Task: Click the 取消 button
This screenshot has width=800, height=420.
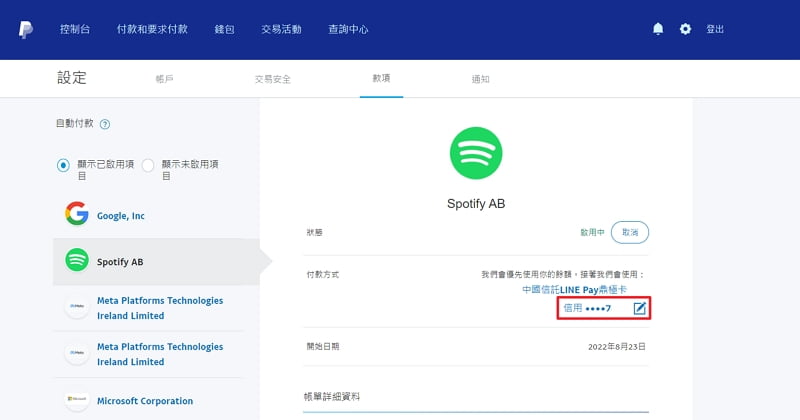Action: click(x=630, y=232)
